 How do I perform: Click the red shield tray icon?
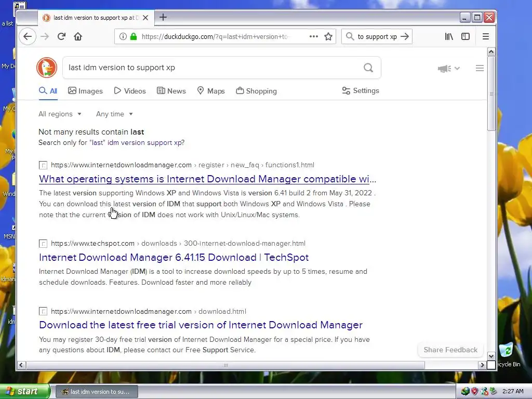click(474, 391)
